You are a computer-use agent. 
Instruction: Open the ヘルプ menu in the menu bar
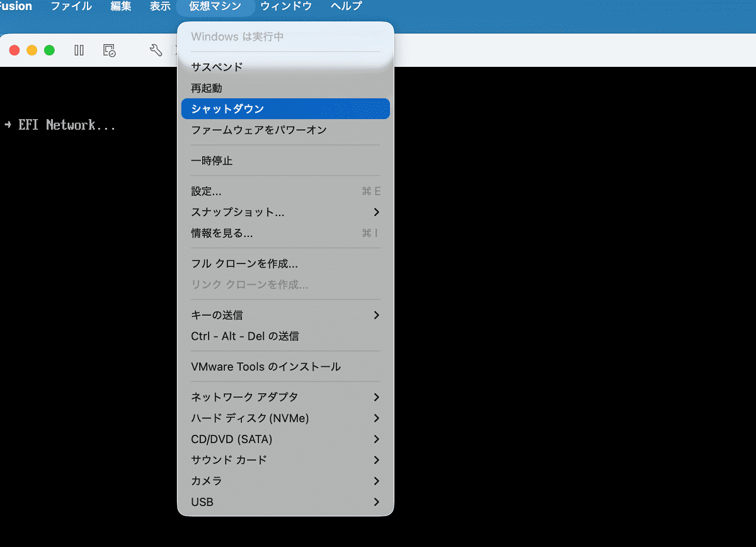[x=346, y=6]
